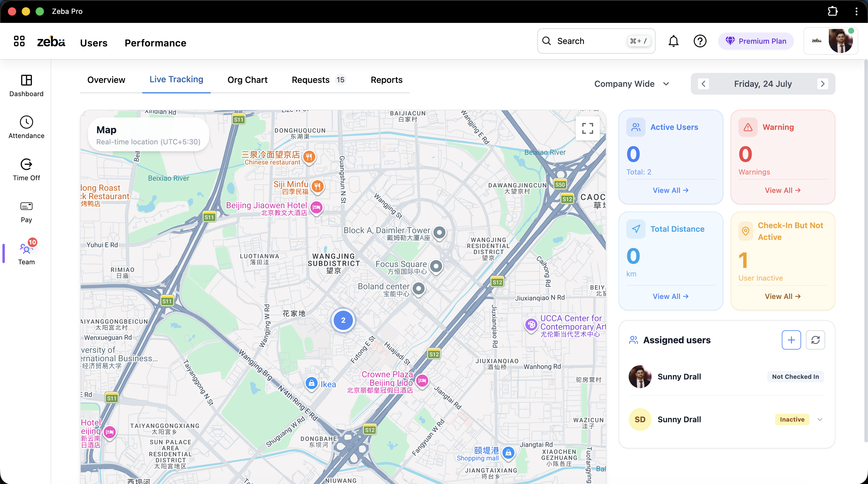Open the user profile account menu
The width and height of the screenshot is (868, 484).
[831, 41]
